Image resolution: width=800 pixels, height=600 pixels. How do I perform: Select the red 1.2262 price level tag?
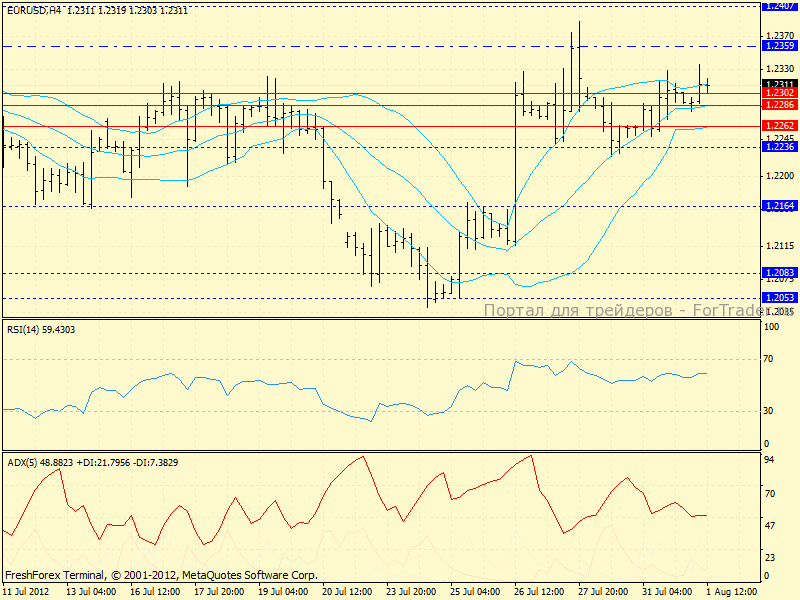[x=779, y=126]
